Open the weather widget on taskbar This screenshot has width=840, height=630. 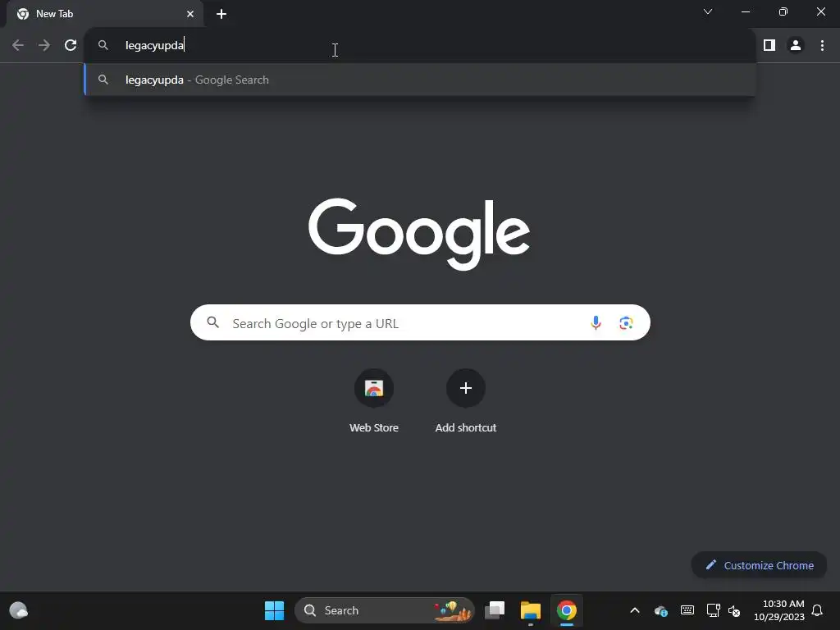pyautogui.click(x=18, y=610)
